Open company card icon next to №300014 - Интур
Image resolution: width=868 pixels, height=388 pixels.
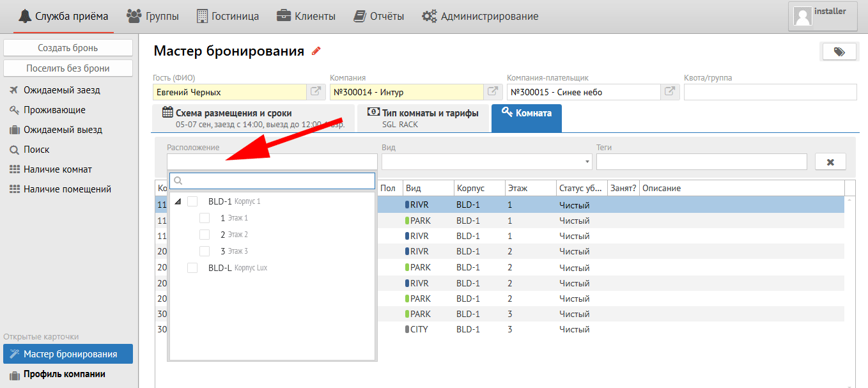click(493, 91)
